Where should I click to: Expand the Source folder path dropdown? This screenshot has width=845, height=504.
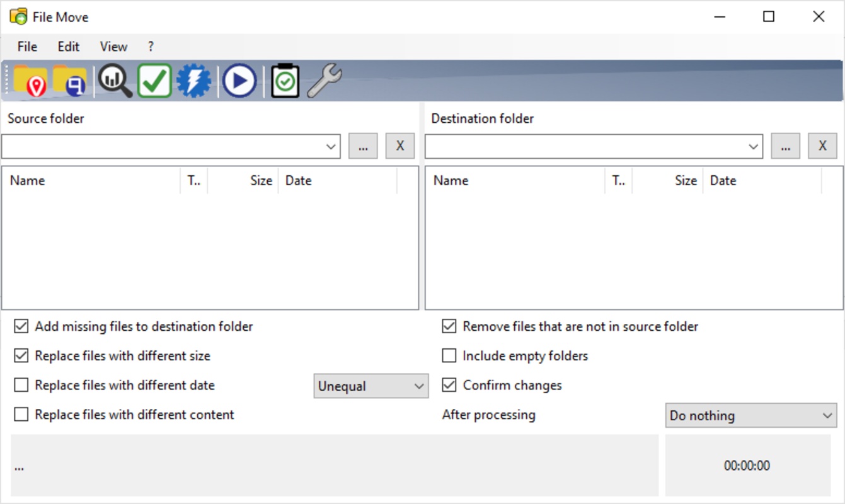click(x=331, y=146)
